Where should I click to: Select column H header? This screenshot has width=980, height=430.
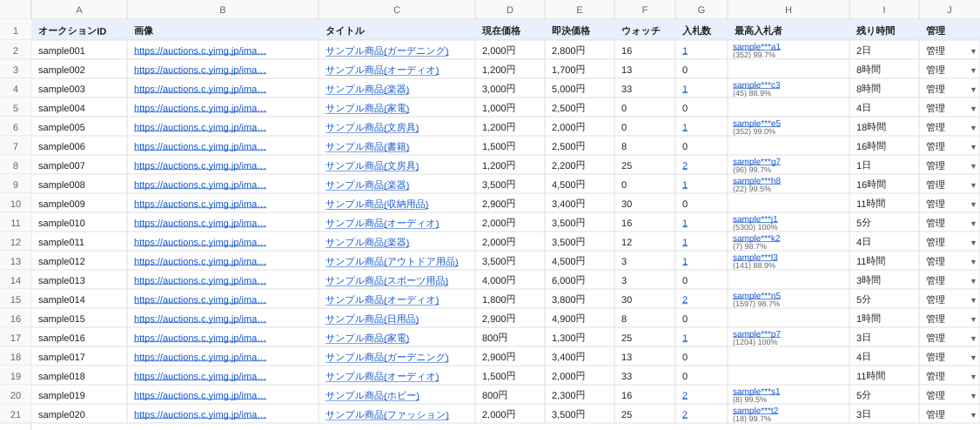[789, 10]
